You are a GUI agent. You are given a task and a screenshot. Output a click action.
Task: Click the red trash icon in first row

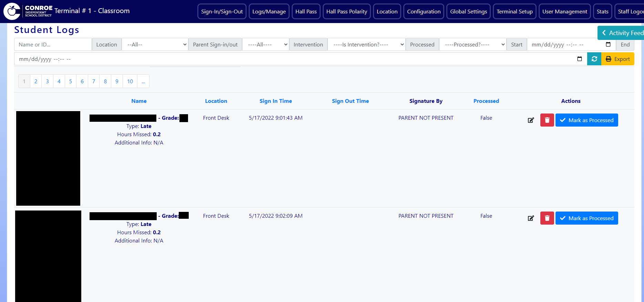[x=547, y=120]
